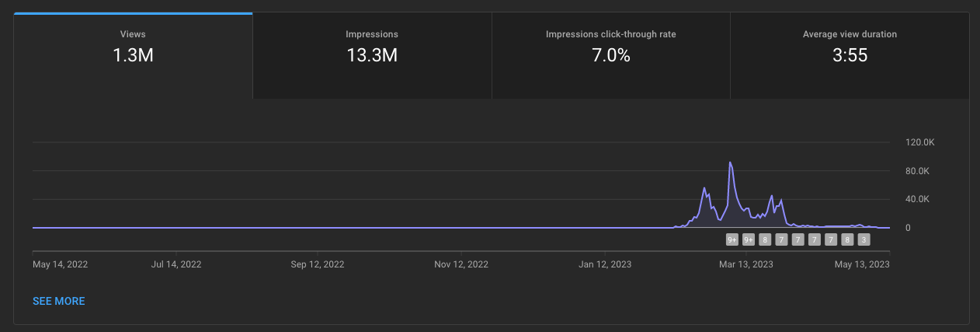Click the Mar 13, 2023 date label
Screen dimensions: 980x332
[x=746, y=264]
